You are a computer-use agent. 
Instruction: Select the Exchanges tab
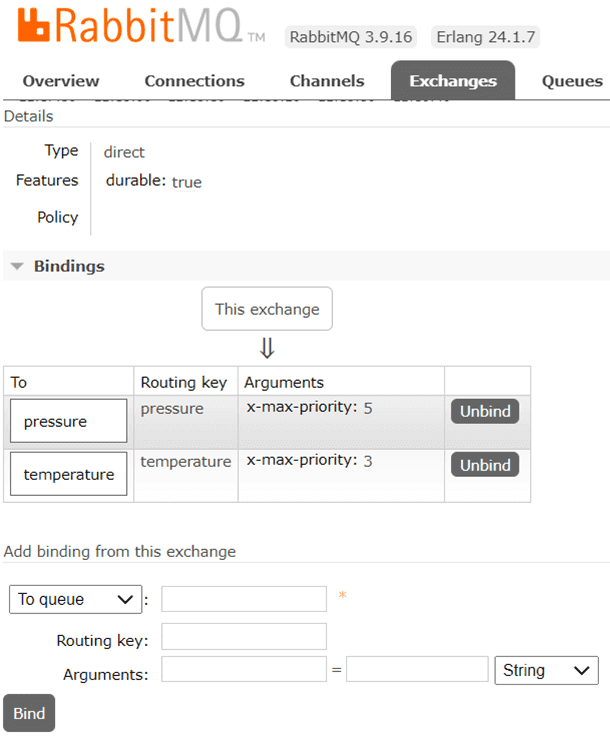(453, 81)
